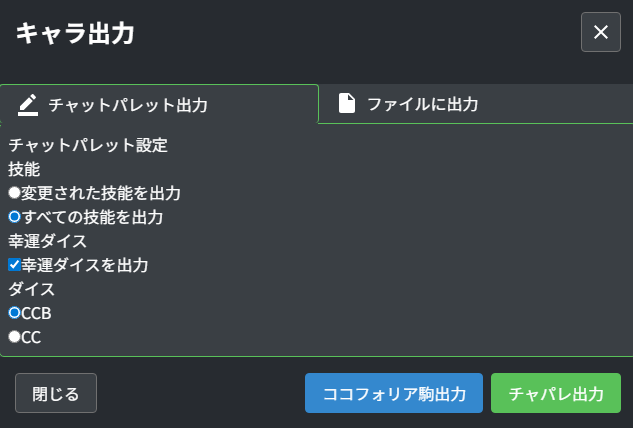Click the 幸運ダイス section heading

(x=48, y=241)
